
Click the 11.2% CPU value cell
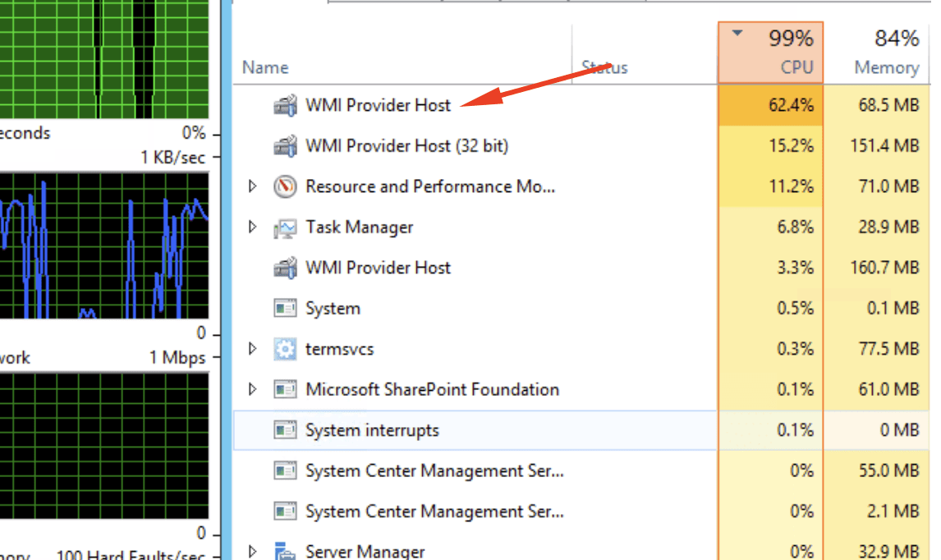pyautogui.click(x=770, y=186)
